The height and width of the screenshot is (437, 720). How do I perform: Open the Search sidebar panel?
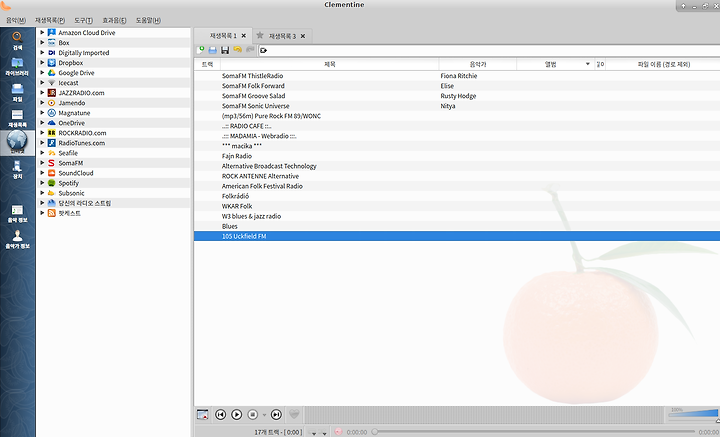pos(17,40)
